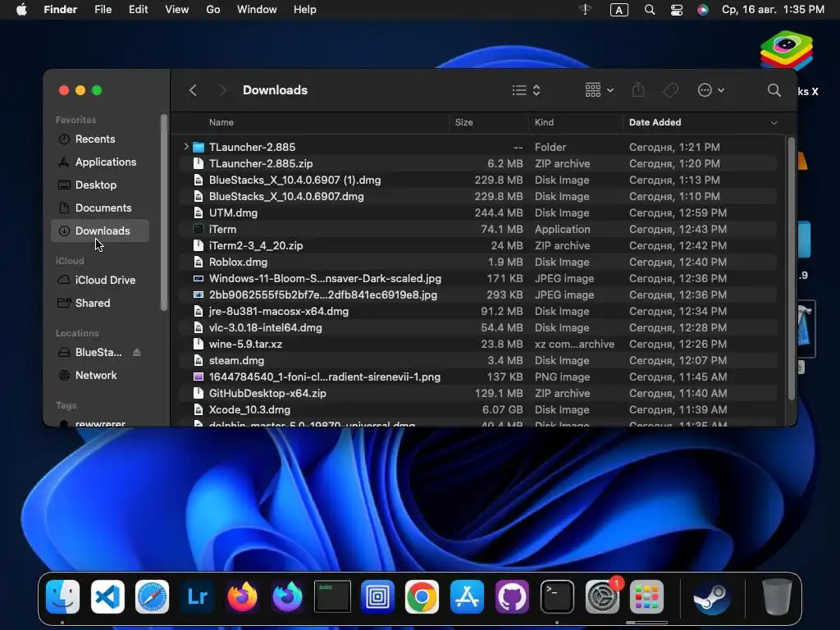Sort by Size column header

click(464, 122)
